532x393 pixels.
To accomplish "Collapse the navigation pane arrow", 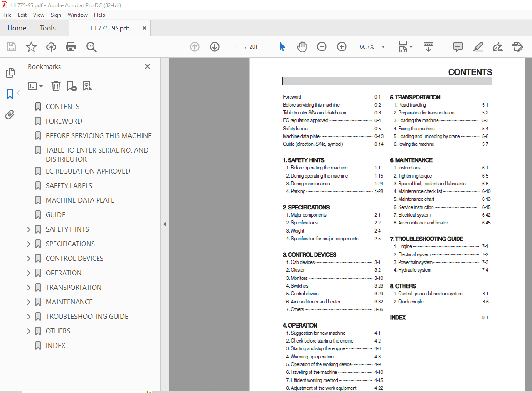I will click(165, 224).
